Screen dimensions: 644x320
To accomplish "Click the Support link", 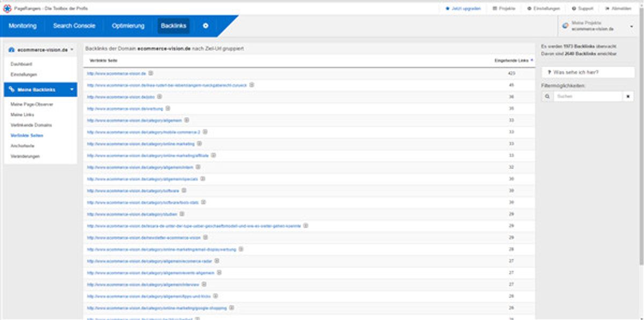I will click(x=582, y=9).
